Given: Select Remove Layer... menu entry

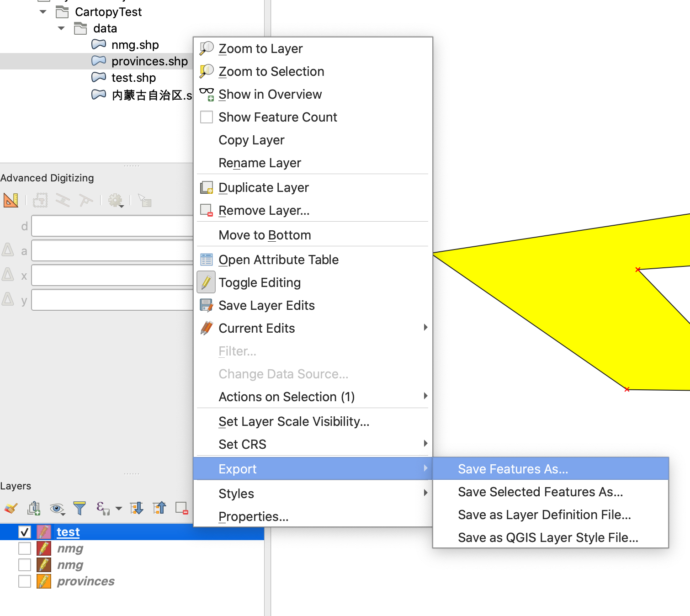Looking at the screenshot, I should click(x=313, y=210).
